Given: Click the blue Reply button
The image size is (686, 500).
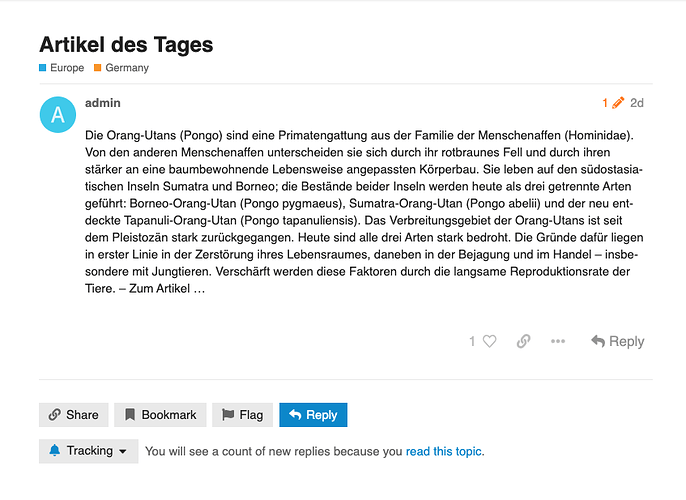Looking at the screenshot, I should click(x=313, y=415).
